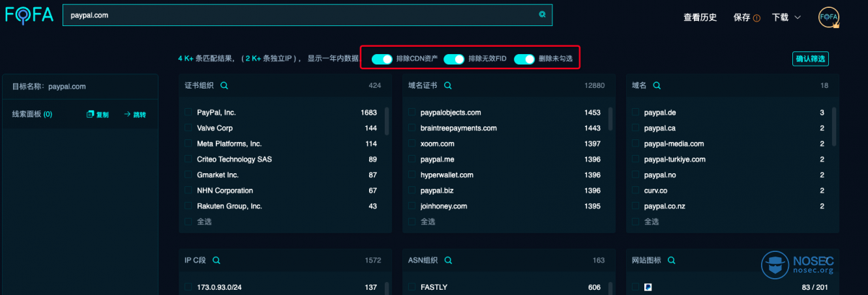Screen dimensions: 868x295
Task: Open 查看历史 history
Action: coord(700,18)
